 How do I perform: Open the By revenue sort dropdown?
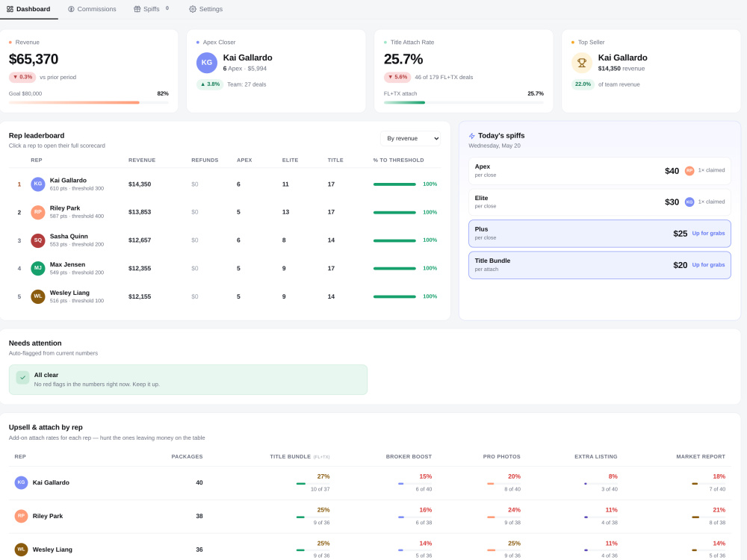(x=410, y=139)
